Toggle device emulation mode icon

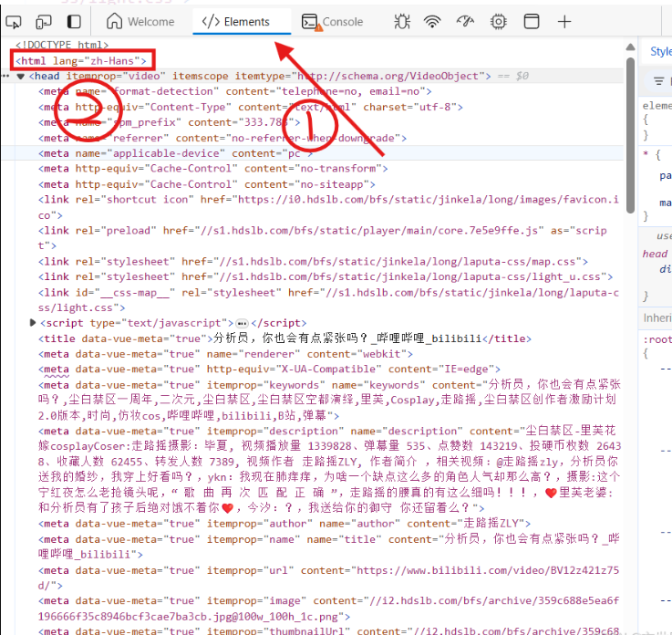(44, 21)
